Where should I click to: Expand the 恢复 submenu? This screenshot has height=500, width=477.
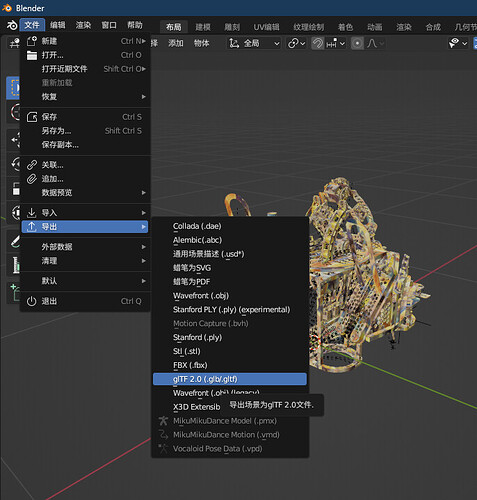85,97
